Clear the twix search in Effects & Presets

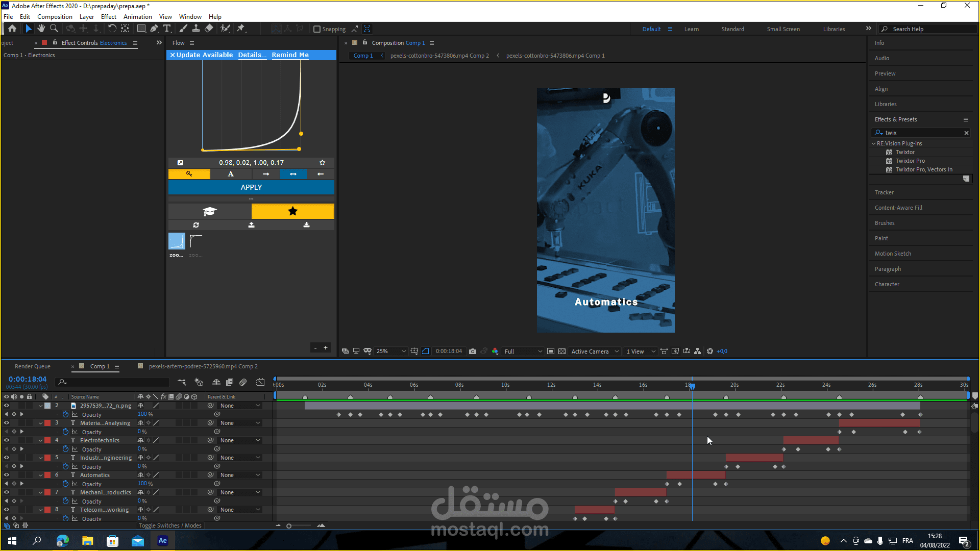[x=966, y=133]
